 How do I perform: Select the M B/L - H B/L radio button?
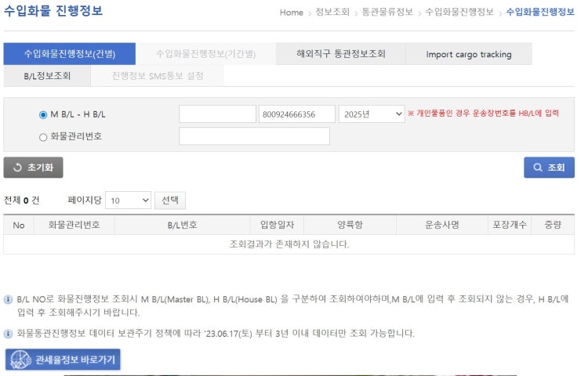(x=43, y=115)
